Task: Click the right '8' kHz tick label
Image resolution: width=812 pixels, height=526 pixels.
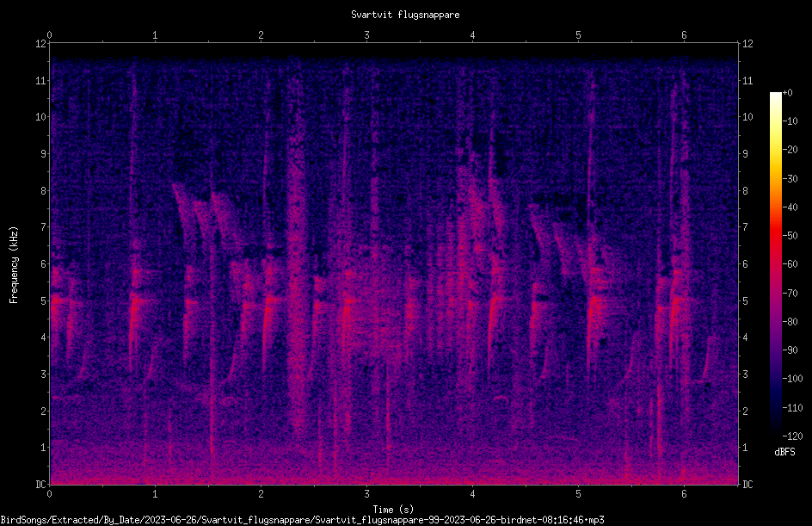Action: click(x=745, y=191)
